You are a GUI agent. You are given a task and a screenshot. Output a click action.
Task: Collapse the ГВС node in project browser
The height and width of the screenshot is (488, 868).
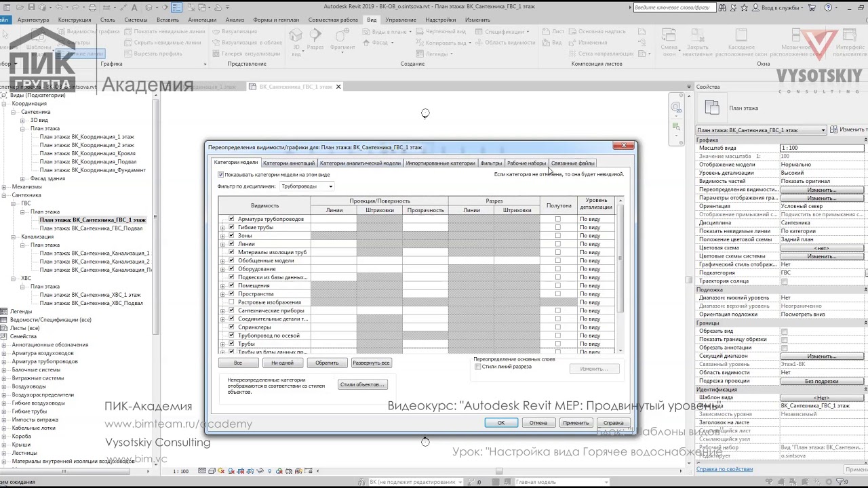click(14, 203)
